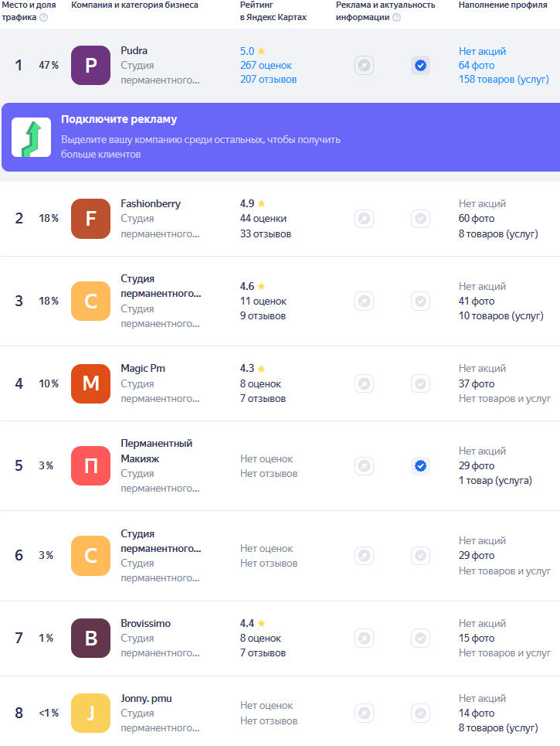The image size is (560, 746).
Task: Click the 41 фото text in row 3
Action: pyautogui.click(x=477, y=301)
